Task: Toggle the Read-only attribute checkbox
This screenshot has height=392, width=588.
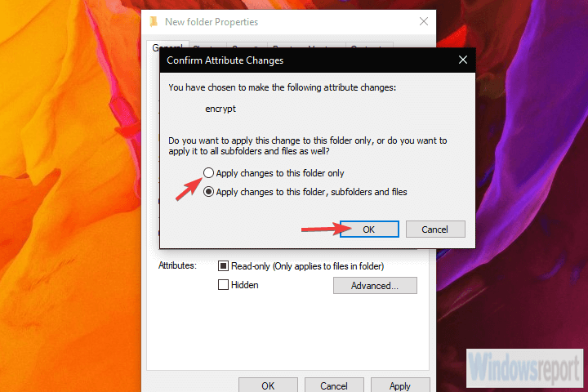Action: point(223,266)
